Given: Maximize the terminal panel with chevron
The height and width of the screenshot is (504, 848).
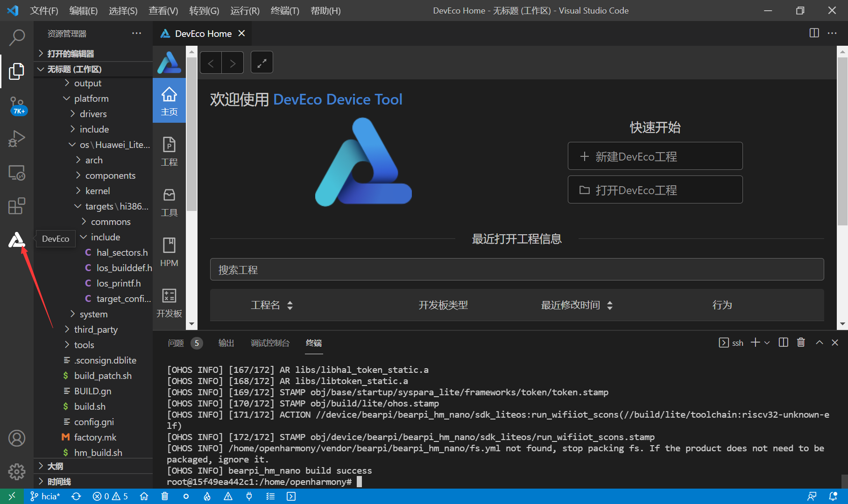Looking at the screenshot, I should 819,342.
